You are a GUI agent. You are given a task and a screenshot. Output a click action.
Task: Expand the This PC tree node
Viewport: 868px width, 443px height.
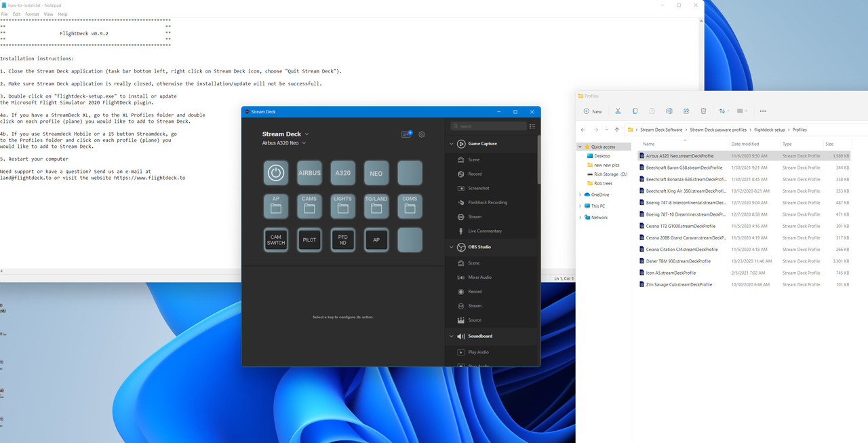580,206
